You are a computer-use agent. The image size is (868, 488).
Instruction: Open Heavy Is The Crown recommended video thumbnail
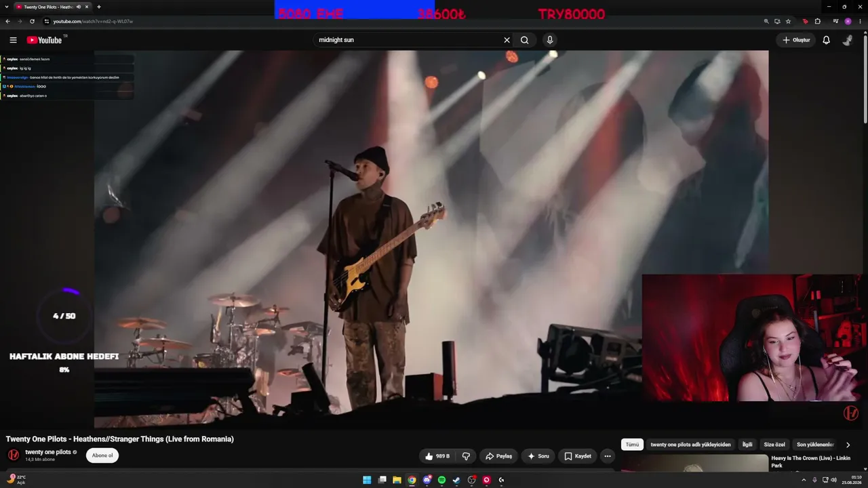pyautogui.click(x=694, y=463)
